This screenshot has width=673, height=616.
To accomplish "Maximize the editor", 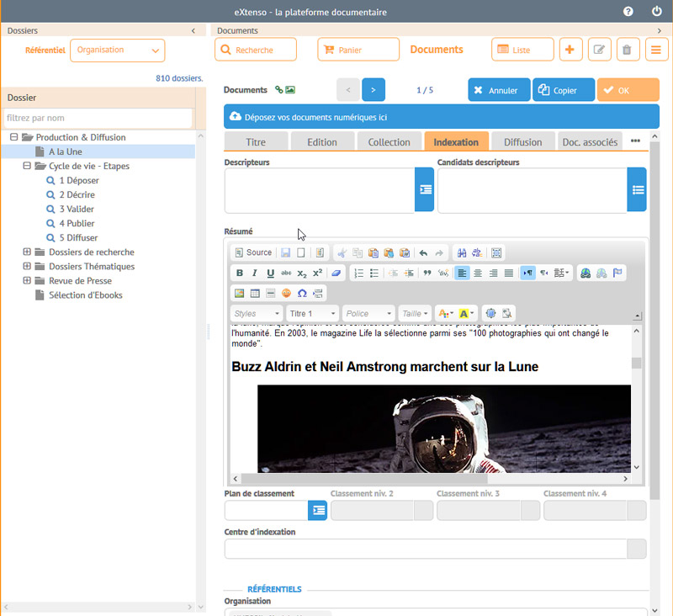I will point(490,313).
